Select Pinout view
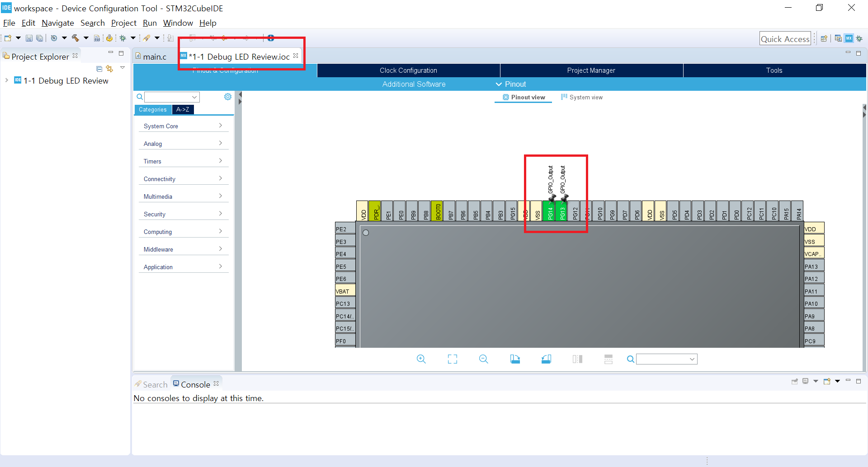The image size is (868, 467). [524, 97]
